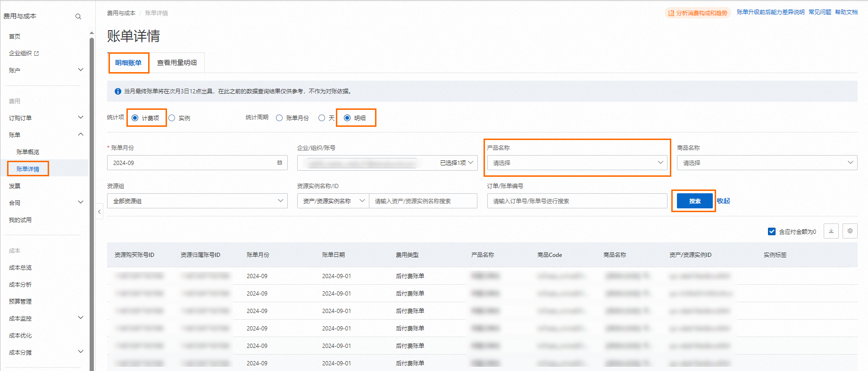Switch to 查看用量明细 tab

pos(177,63)
